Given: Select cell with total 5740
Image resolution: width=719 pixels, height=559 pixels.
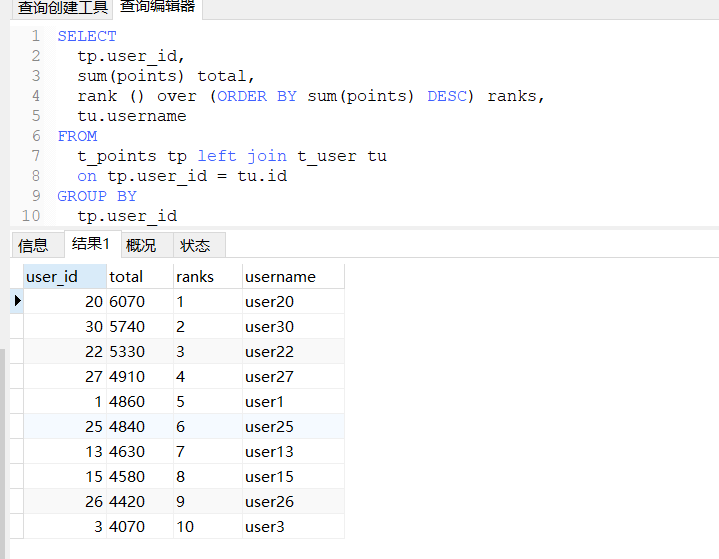Looking at the screenshot, I should pyautogui.click(x=140, y=327).
